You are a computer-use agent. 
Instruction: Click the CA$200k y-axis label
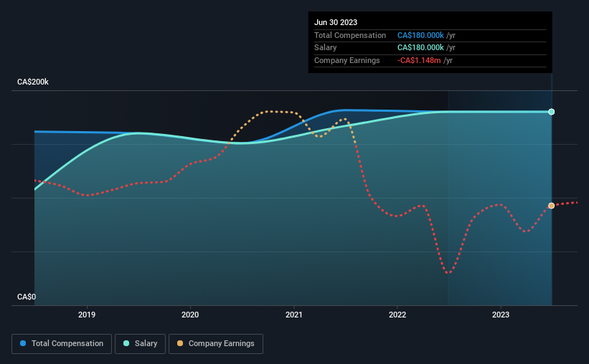[x=33, y=82]
